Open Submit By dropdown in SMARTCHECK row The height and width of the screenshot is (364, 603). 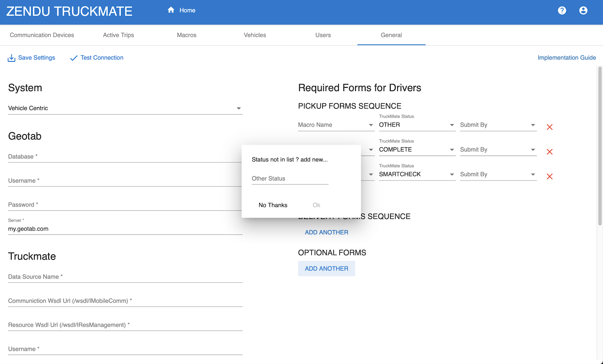(498, 174)
